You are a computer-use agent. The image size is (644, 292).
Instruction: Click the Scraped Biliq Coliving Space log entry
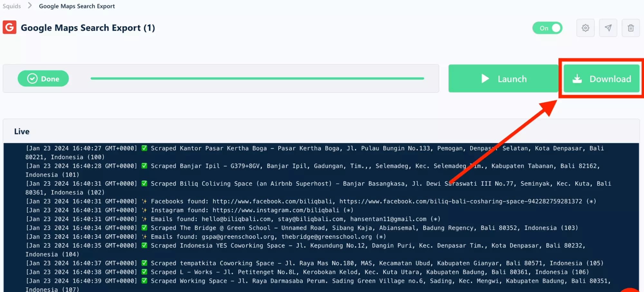318,188
